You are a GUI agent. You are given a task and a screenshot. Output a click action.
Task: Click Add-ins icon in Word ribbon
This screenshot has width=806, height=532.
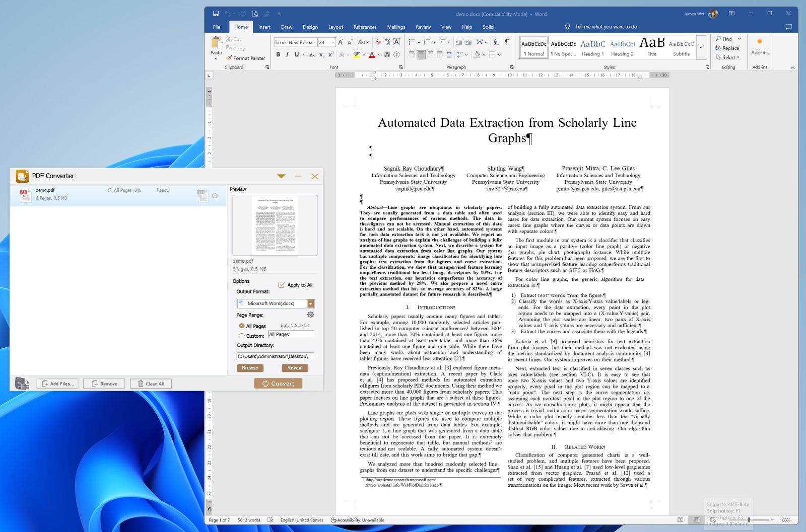(760, 45)
